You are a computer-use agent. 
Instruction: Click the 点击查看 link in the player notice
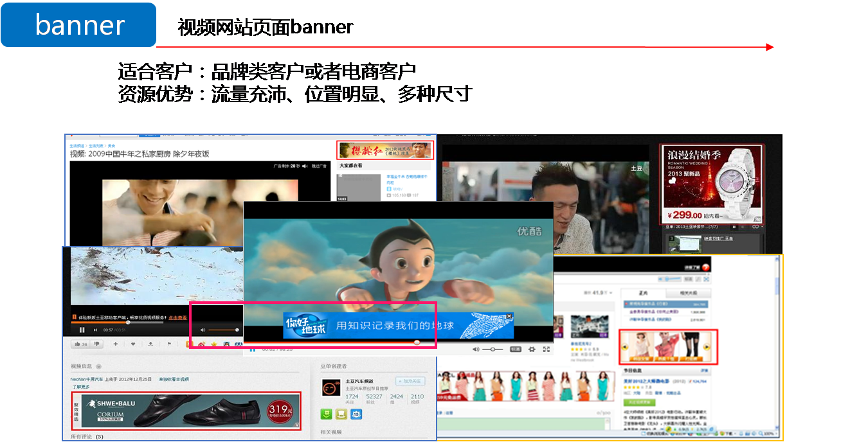[x=178, y=317]
